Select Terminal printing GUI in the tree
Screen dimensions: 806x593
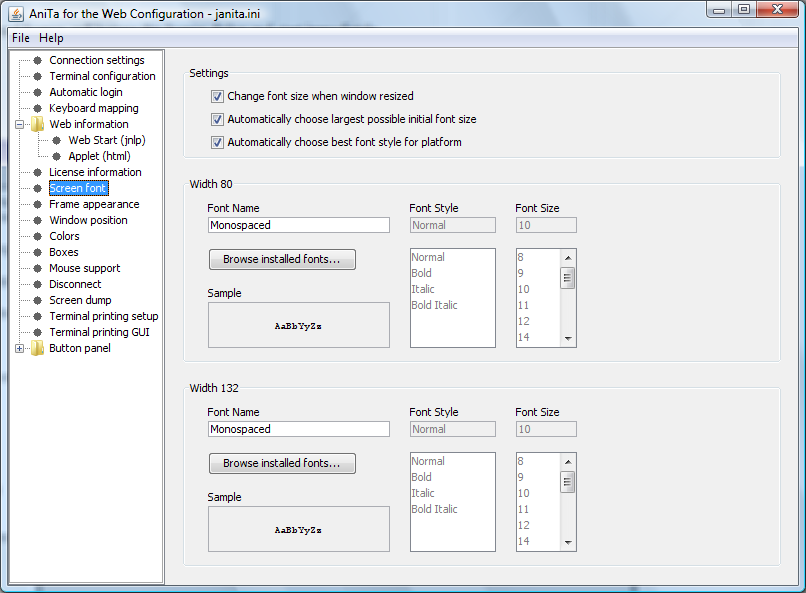click(x=99, y=332)
